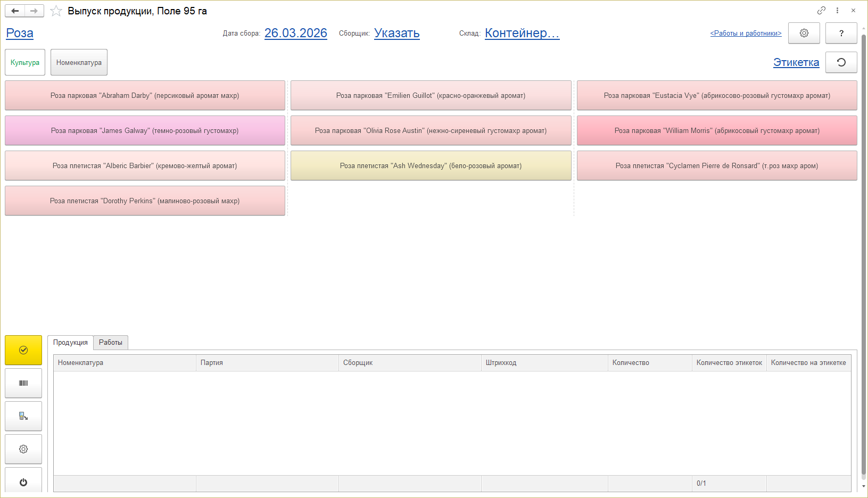Click Указать to choose the picker
This screenshot has width=868, height=498.
click(x=397, y=33)
